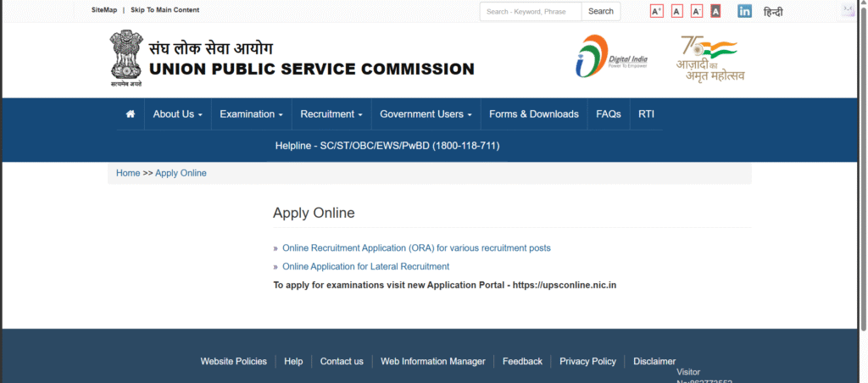868x383 pixels.
Task: Click the Helpline SC/ST/OBC/EWS/PwBD item
Action: tap(387, 146)
